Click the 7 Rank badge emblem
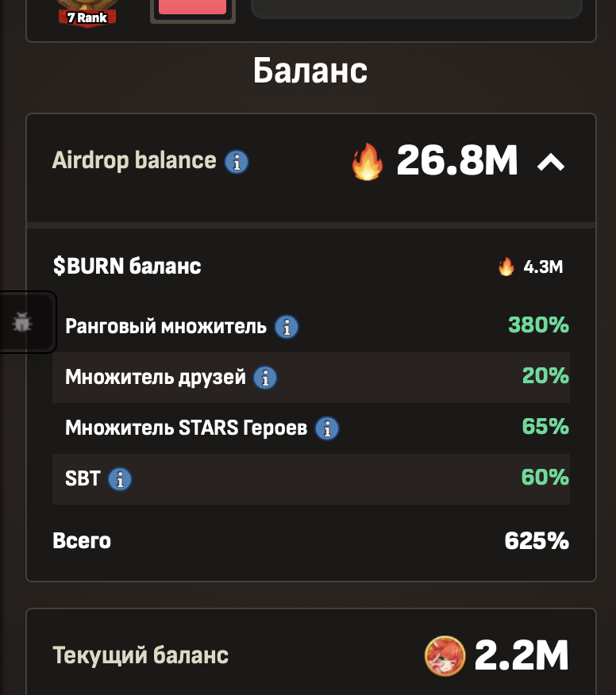616x695 pixels. [x=87, y=10]
